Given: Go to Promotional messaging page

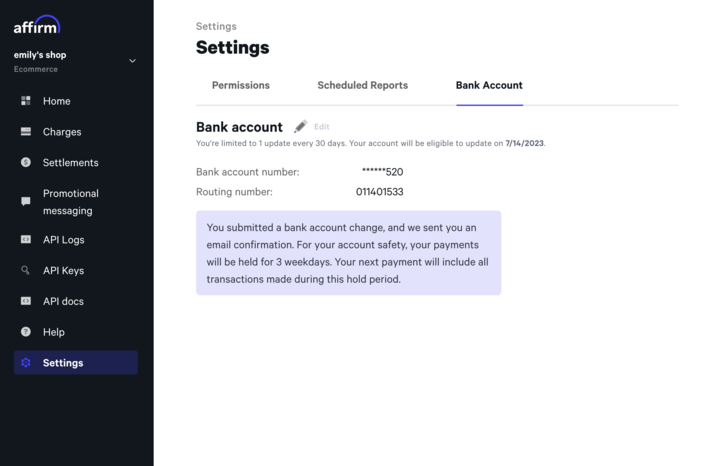Looking at the screenshot, I should coord(70,202).
